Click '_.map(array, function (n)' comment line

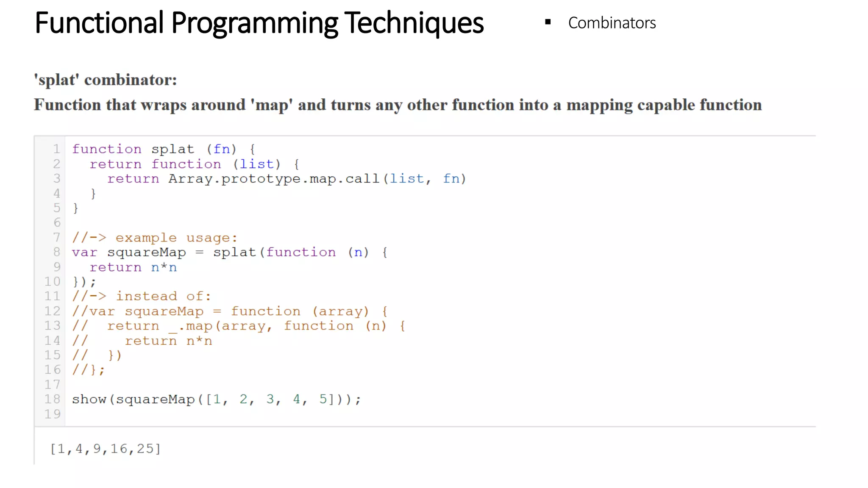point(277,326)
